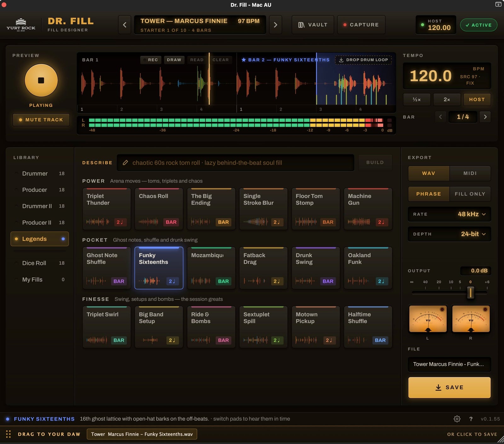504x444 pixels.
Task: Select the Triplet Thunder fill pad
Action: coord(106,209)
